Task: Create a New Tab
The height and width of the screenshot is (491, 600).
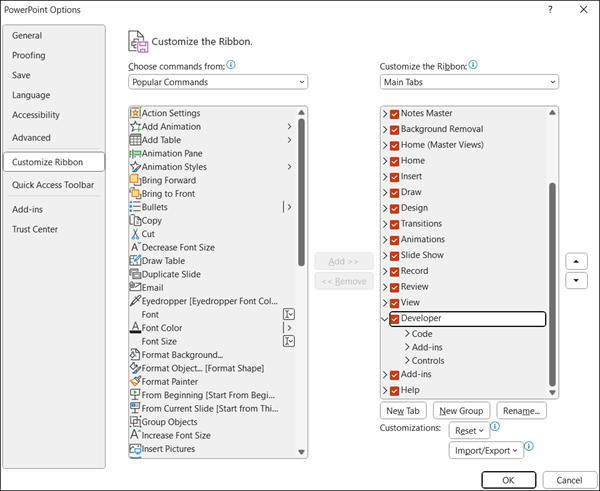Action: [x=403, y=411]
